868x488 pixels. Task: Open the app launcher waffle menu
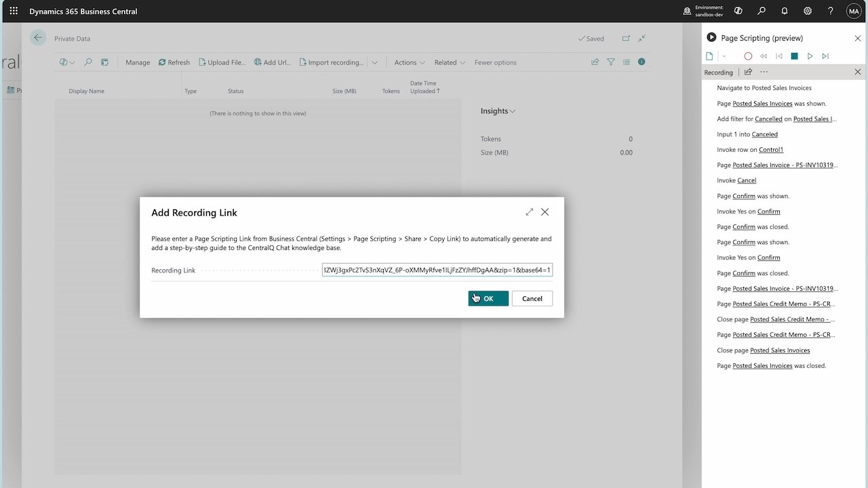coord(14,11)
